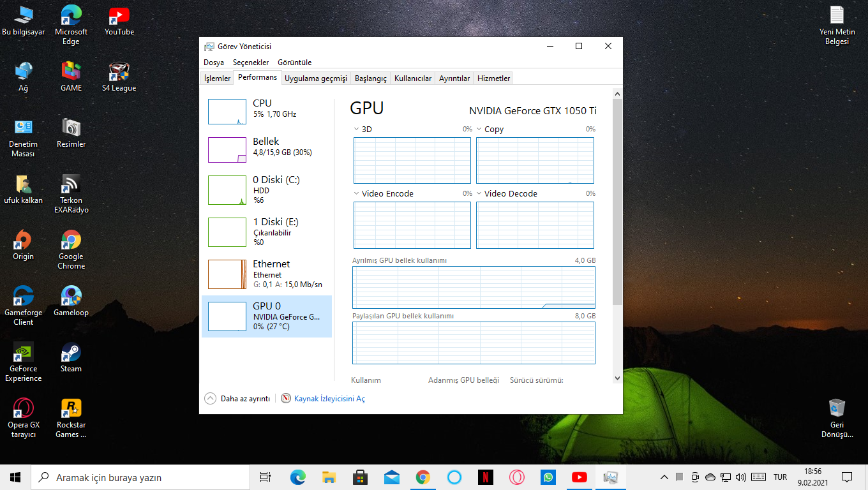Click the GPU panel vertical scrollbar thumb
This screenshot has height=490, width=868.
tap(617, 202)
